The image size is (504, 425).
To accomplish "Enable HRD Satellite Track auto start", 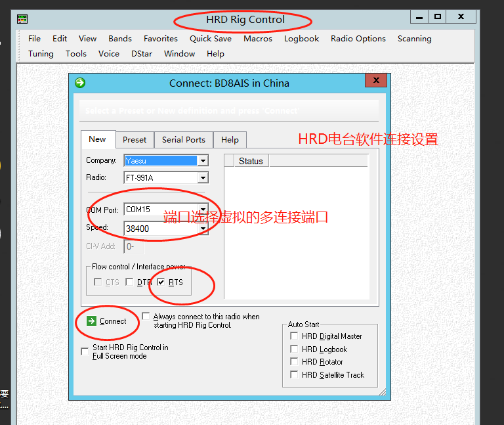I will 294,374.
